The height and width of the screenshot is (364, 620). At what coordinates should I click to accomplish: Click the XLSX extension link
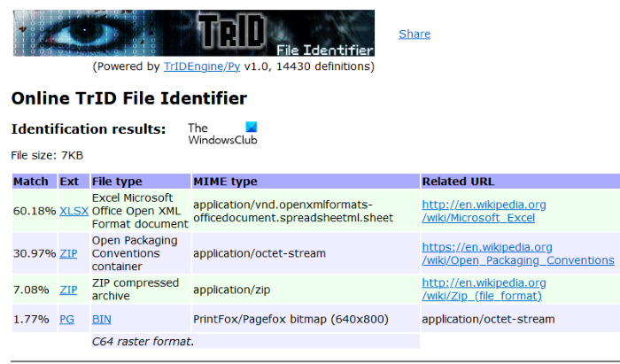coord(73,211)
